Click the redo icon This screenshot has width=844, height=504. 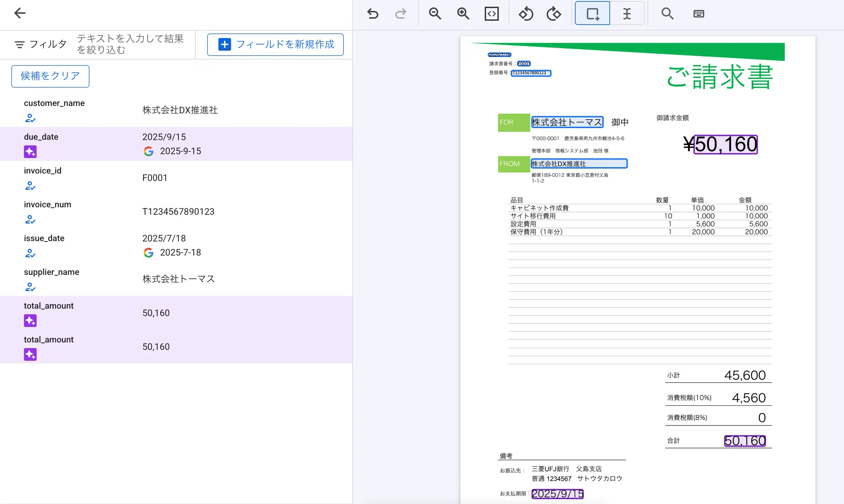[401, 14]
